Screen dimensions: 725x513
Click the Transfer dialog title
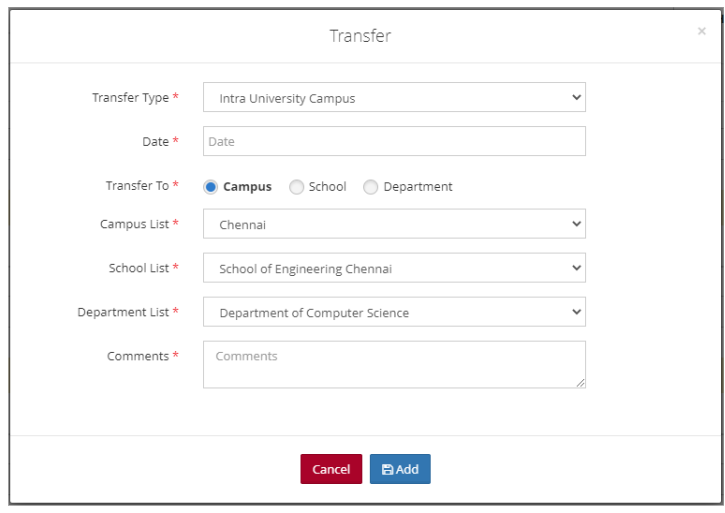pos(360,36)
